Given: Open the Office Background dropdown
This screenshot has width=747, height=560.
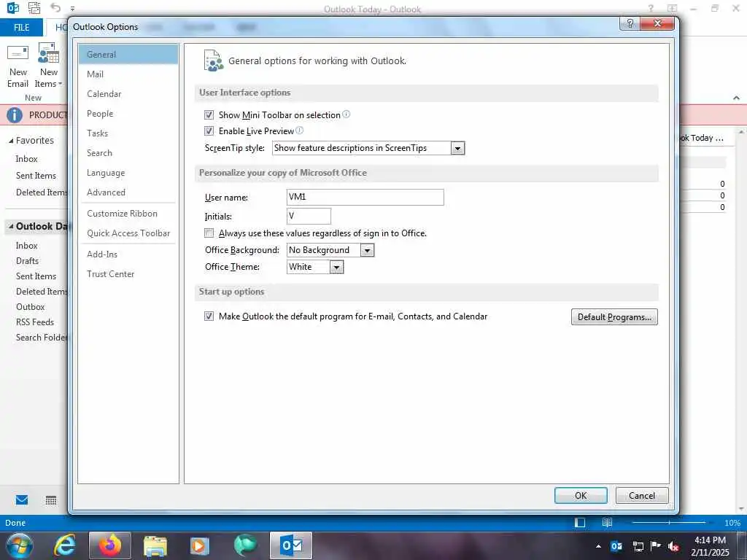Looking at the screenshot, I should pos(368,250).
